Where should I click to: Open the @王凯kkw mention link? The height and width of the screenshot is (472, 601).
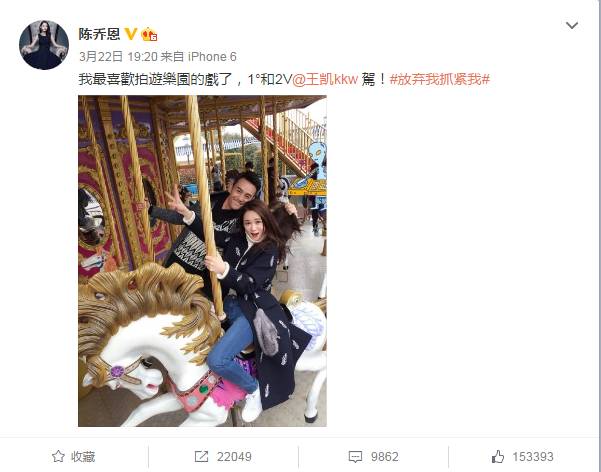tap(325, 79)
